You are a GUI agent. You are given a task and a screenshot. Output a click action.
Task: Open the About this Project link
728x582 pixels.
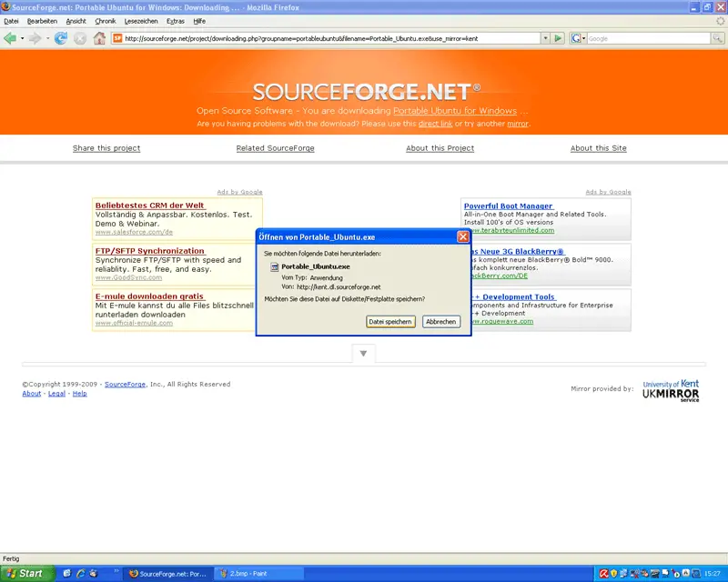tap(440, 148)
